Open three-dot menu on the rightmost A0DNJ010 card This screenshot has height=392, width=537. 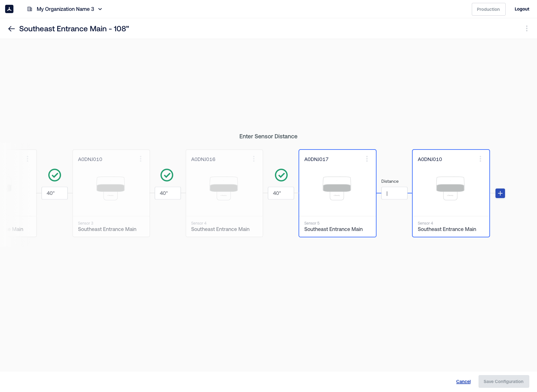(480, 159)
